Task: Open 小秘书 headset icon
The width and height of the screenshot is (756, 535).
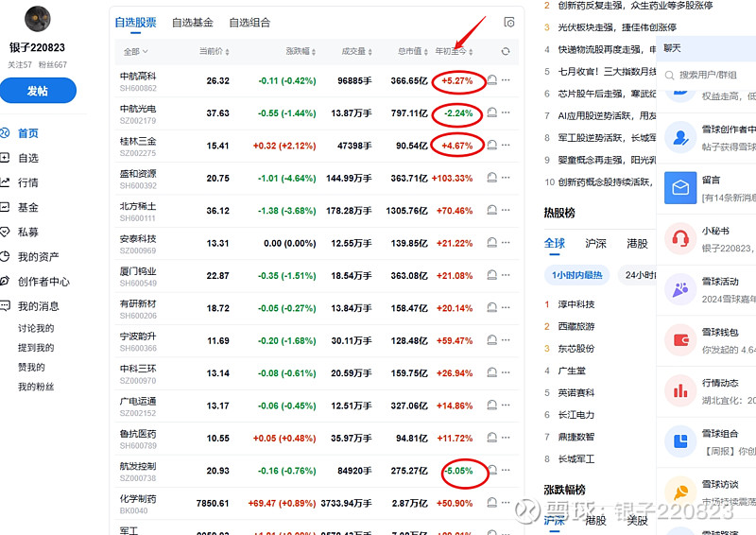Action: (x=680, y=238)
